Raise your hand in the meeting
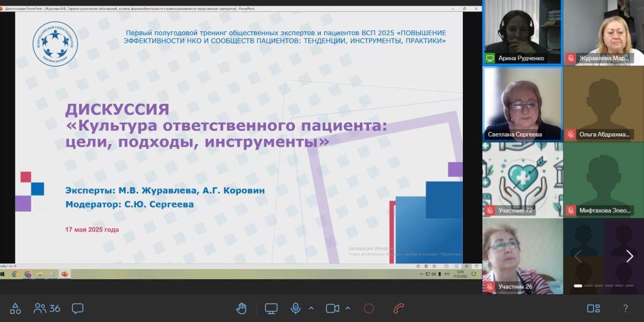The width and height of the screenshot is (644, 322). [x=241, y=308]
